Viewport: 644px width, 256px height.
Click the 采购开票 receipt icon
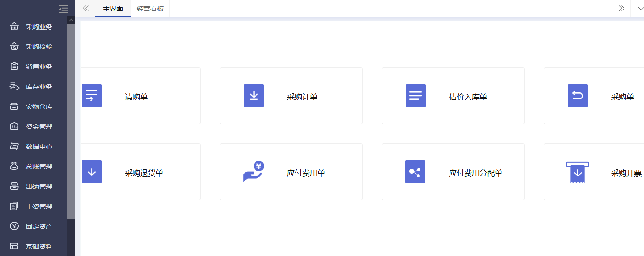(577, 172)
